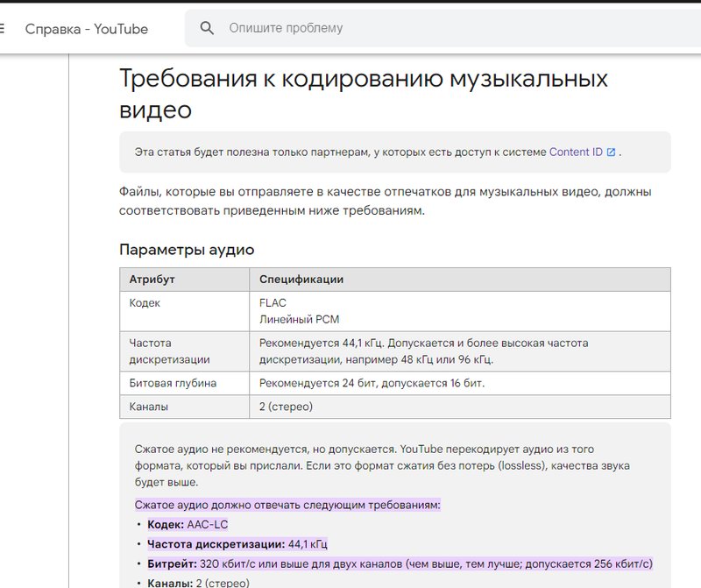The image size is (701, 588).
Task: Click the 'Справка - YouTube' title
Action: pos(86,29)
